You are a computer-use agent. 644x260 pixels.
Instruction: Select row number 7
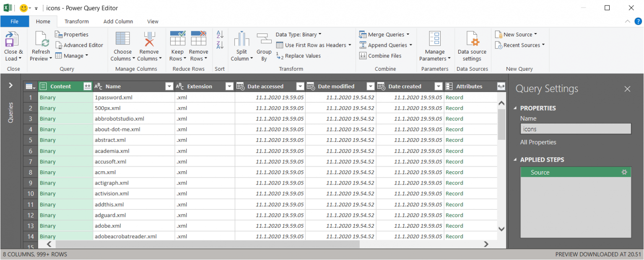pyautogui.click(x=31, y=162)
